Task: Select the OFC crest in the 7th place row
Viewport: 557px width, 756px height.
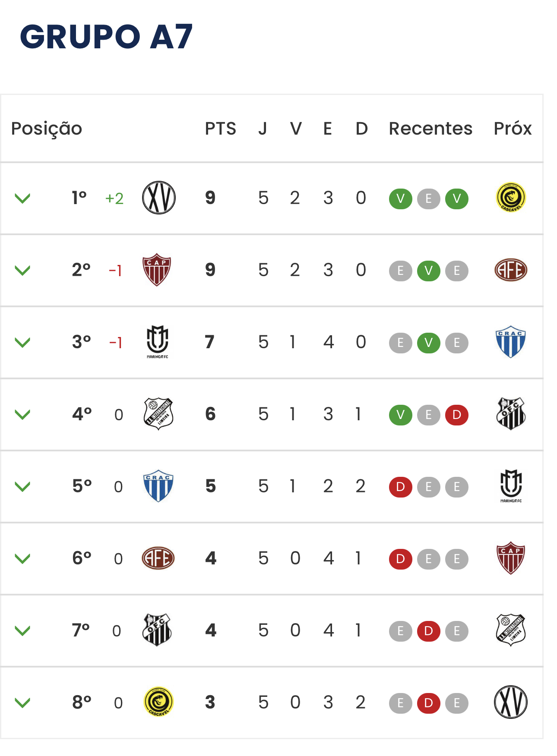Action: pos(157,630)
